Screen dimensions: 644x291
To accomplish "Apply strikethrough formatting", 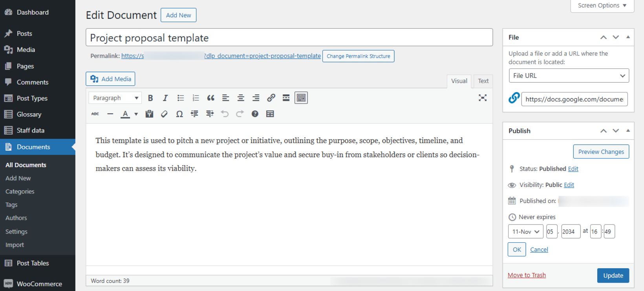I will click(95, 114).
